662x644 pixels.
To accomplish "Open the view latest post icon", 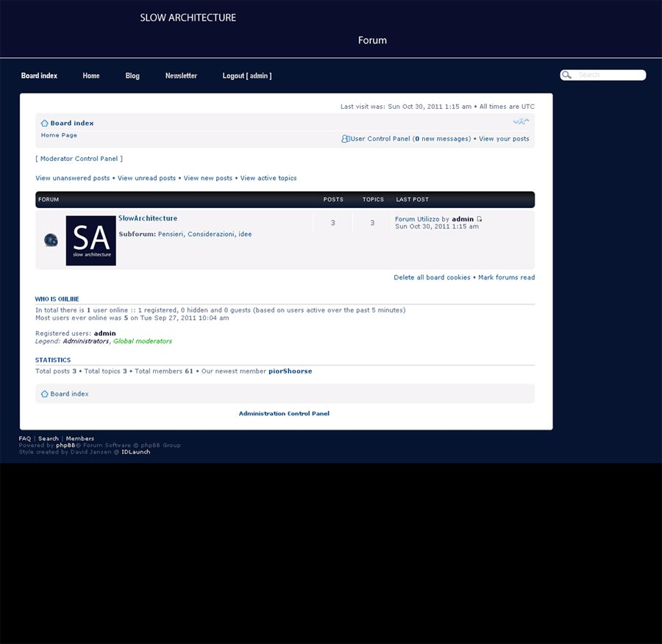I will 479,219.
